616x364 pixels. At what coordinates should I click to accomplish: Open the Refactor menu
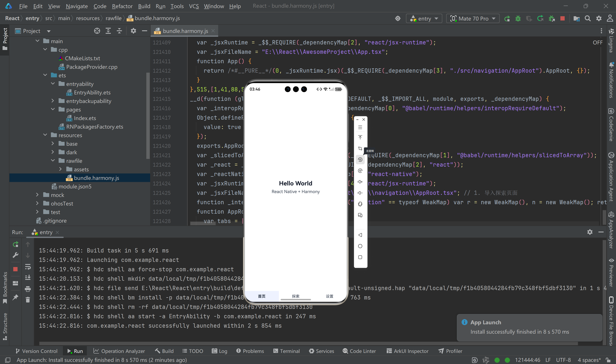(122, 6)
